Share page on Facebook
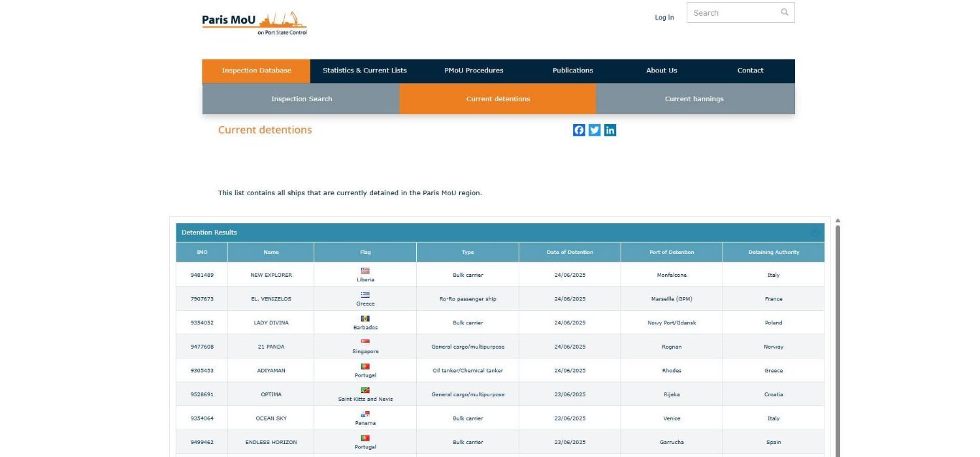This screenshot has width=980, height=457. tap(579, 130)
